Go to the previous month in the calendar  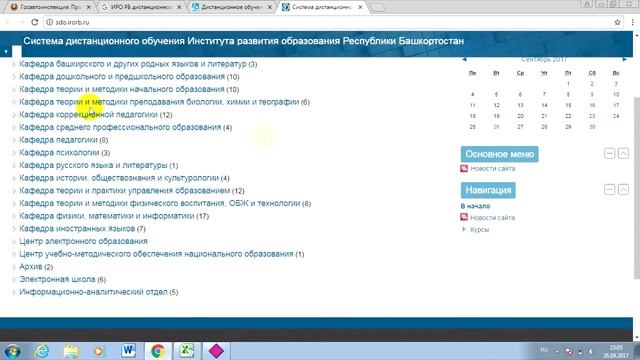click(x=464, y=60)
